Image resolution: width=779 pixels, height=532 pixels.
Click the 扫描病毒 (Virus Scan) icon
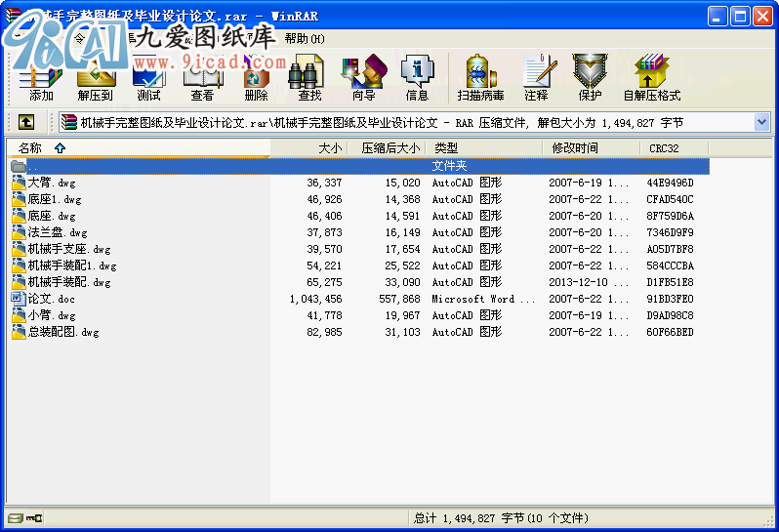(481, 78)
